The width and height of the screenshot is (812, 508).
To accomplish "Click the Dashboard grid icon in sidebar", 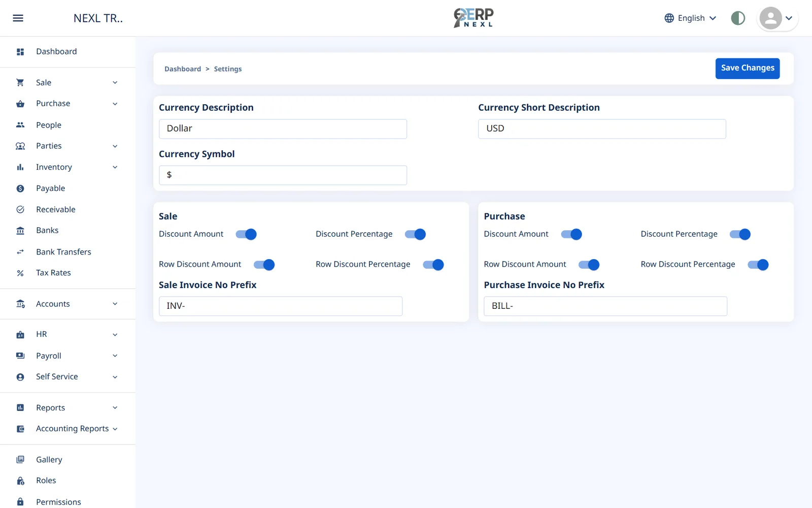I will (20, 52).
